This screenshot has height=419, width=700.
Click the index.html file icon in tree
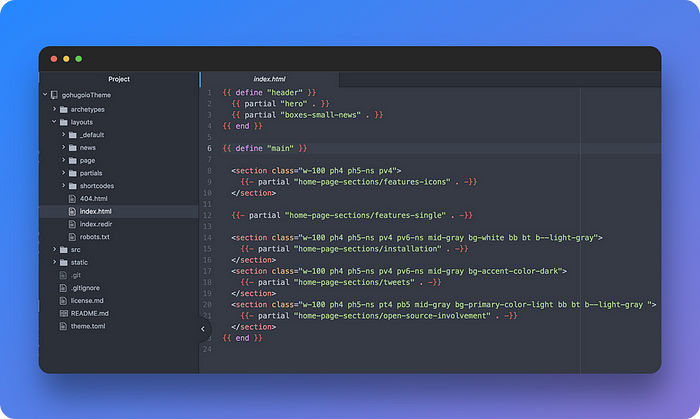tap(72, 212)
